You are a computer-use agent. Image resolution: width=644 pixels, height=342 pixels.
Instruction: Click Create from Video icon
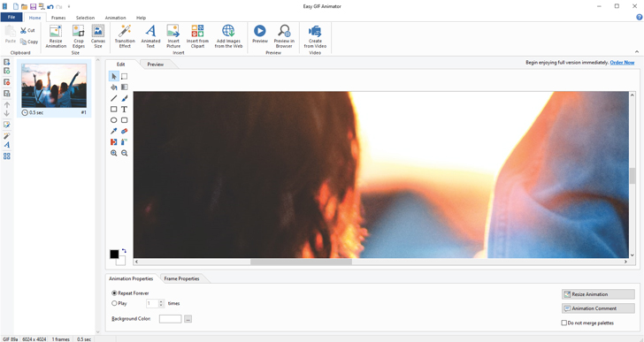pos(315,36)
